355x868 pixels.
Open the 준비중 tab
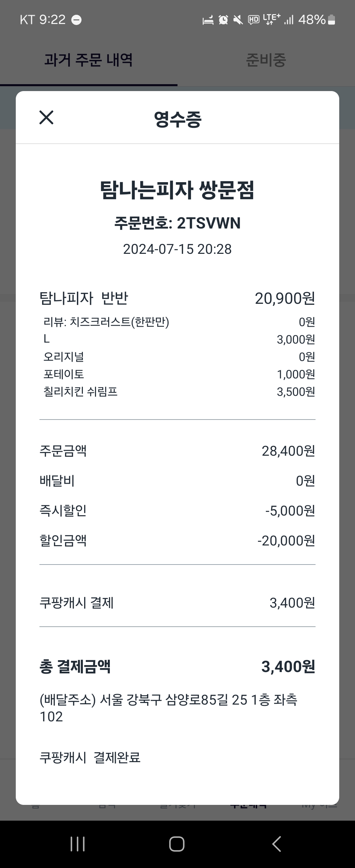pyautogui.click(x=266, y=60)
